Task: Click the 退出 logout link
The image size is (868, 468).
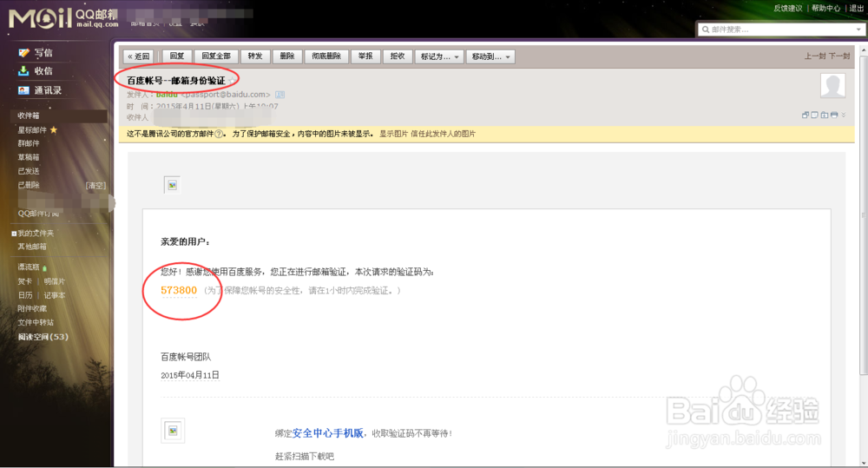Action: [857, 9]
